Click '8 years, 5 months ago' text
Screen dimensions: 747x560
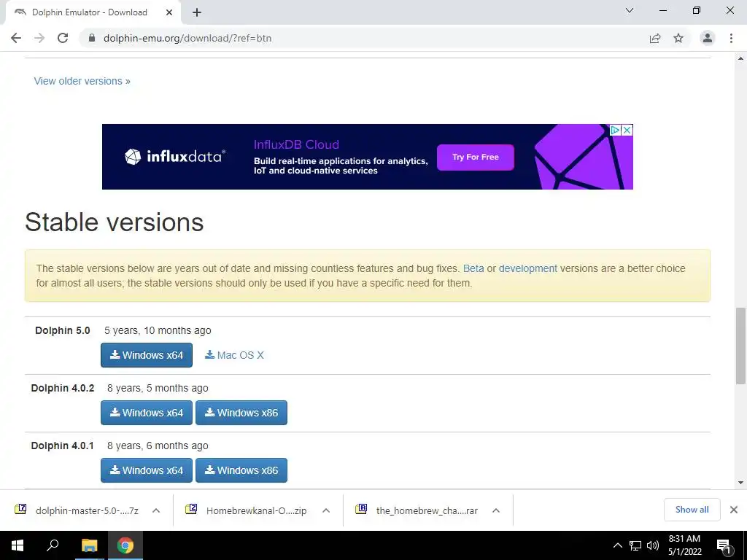pos(158,388)
